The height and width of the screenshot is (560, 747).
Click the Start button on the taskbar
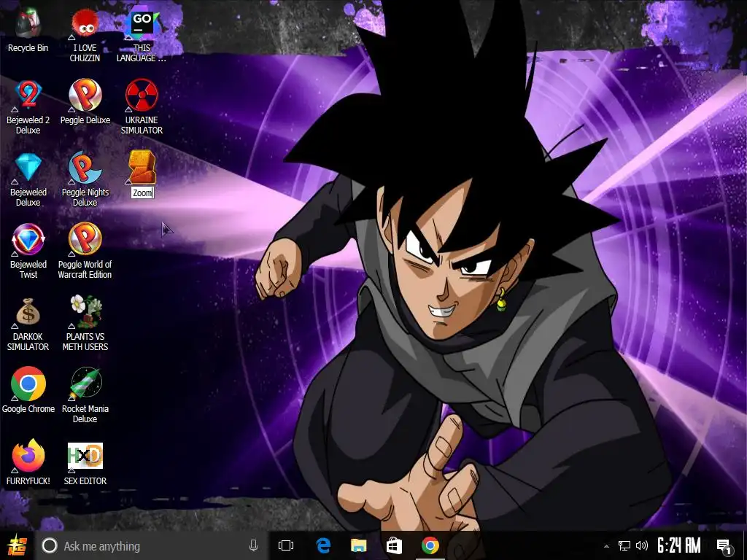(17, 545)
